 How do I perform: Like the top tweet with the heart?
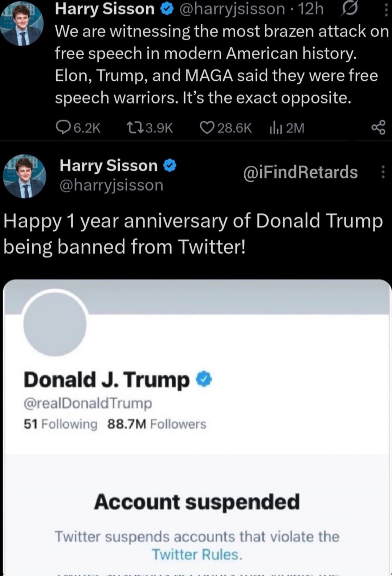(x=207, y=128)
